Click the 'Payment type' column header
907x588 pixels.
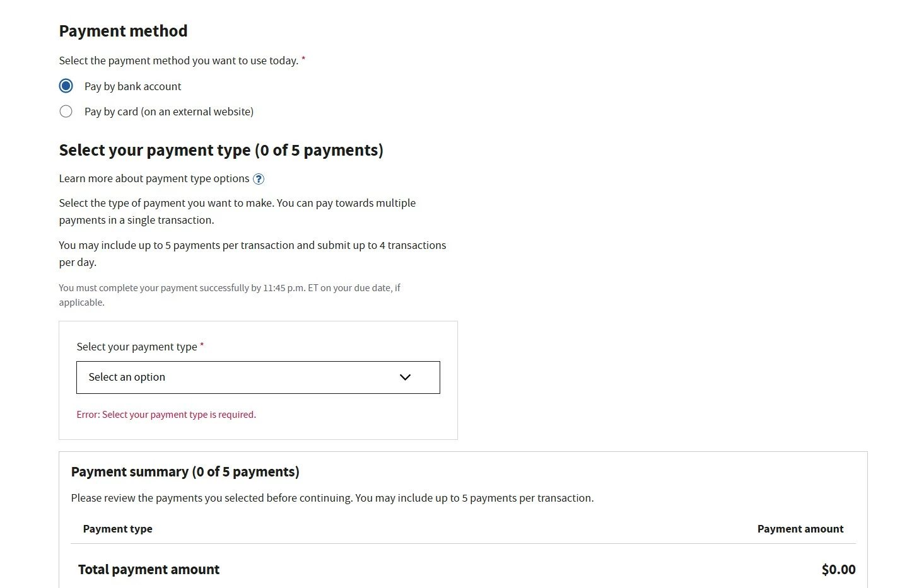[117, 529]
